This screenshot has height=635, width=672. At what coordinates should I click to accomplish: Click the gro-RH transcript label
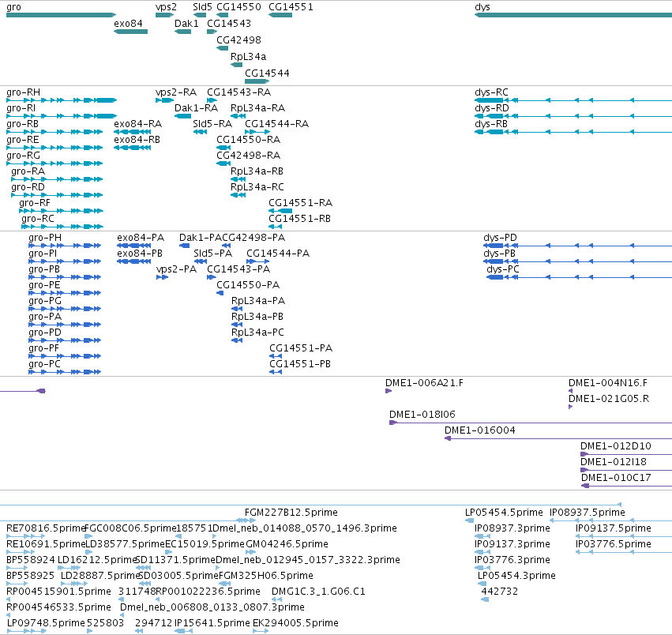point(23,92)
